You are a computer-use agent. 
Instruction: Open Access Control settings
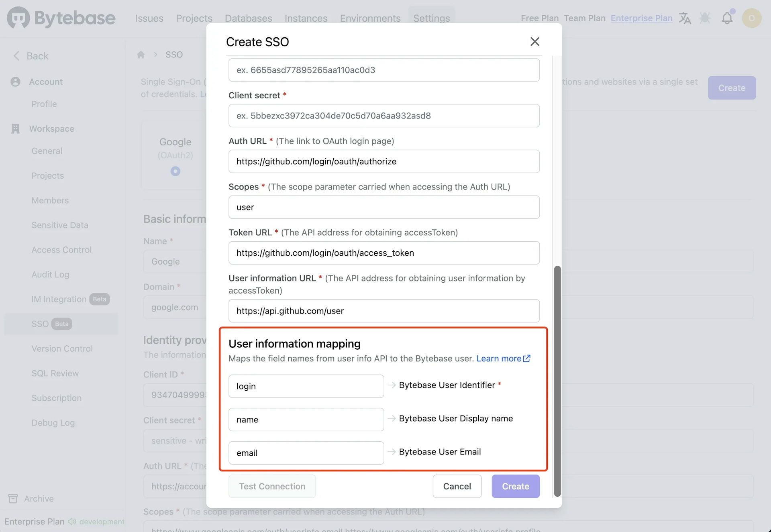(x=61, y=250)
